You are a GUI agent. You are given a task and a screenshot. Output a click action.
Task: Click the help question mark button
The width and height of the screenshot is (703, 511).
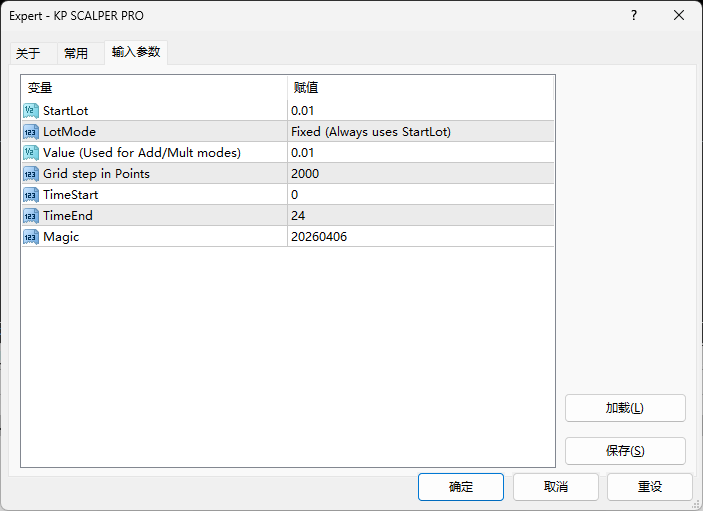tap(633, 16)
